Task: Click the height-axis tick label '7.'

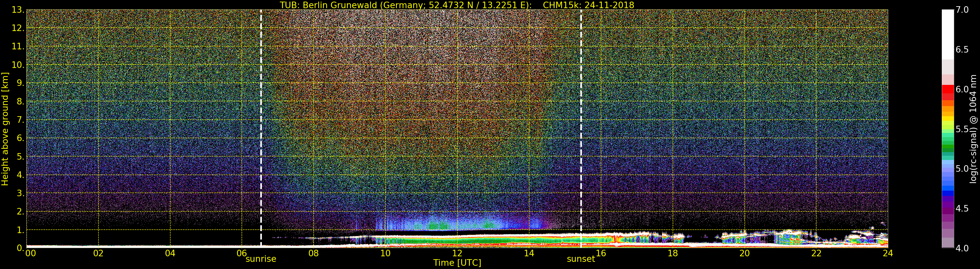Action: tap(21, 120)
